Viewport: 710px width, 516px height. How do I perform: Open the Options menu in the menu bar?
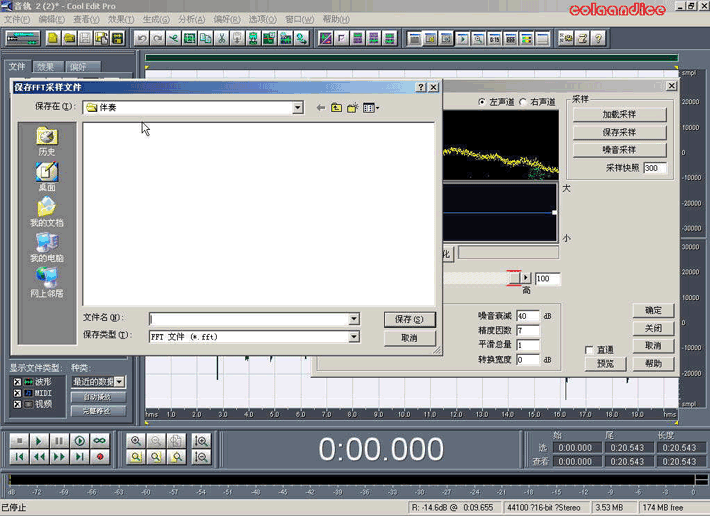(x=262, y=19)
